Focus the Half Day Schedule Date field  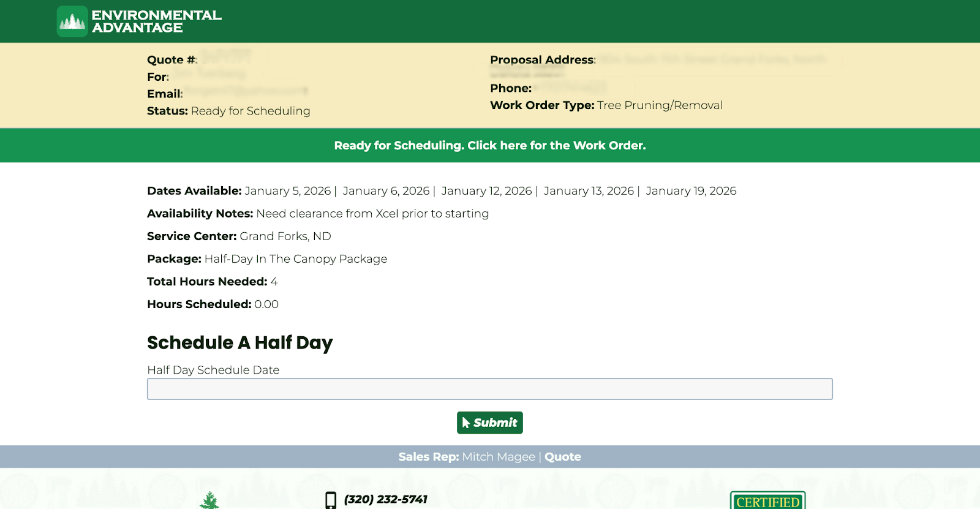(x=489, y=389)
